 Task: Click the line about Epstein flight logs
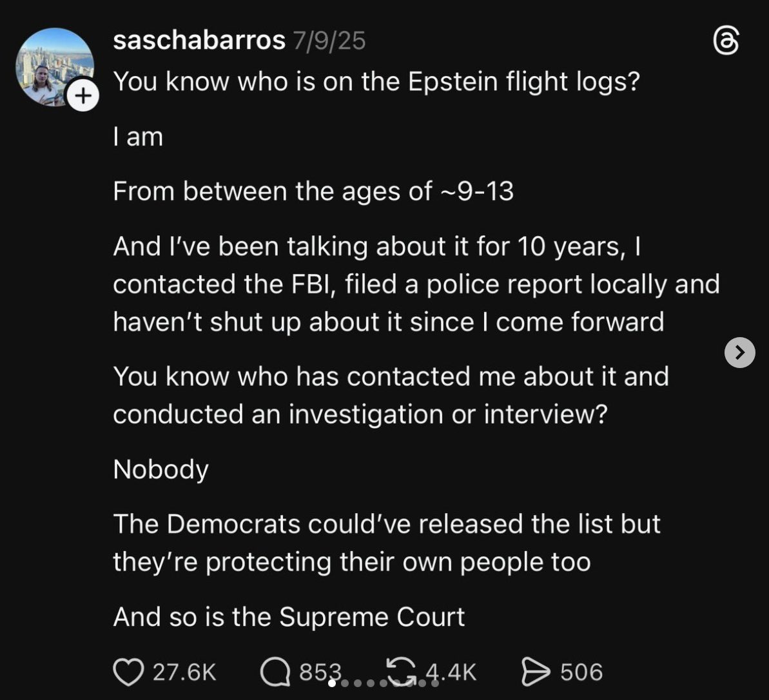376,81
